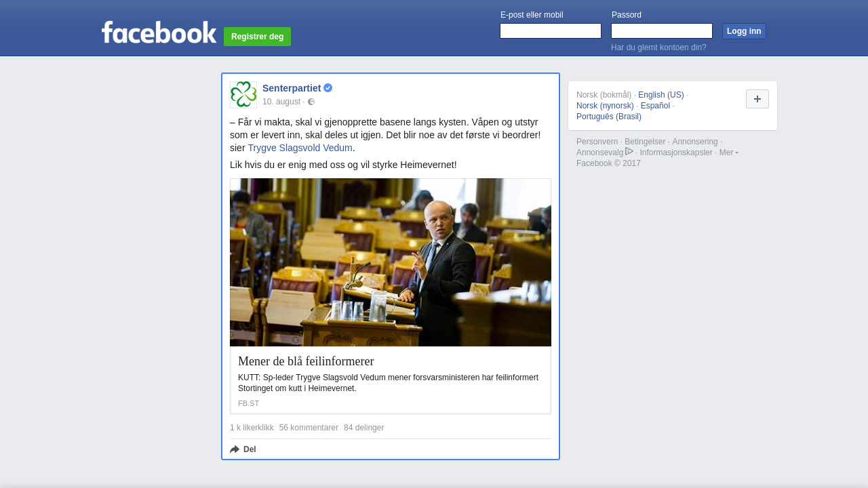Focus the Passord input field
This screenshot has width=868, height=488.
(662, 31)
